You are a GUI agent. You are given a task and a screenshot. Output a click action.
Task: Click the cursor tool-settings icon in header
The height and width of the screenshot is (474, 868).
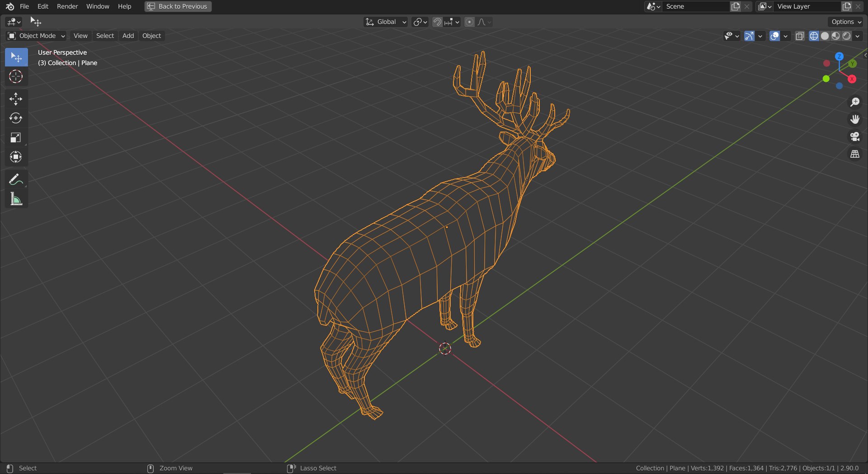click(36, 22)
